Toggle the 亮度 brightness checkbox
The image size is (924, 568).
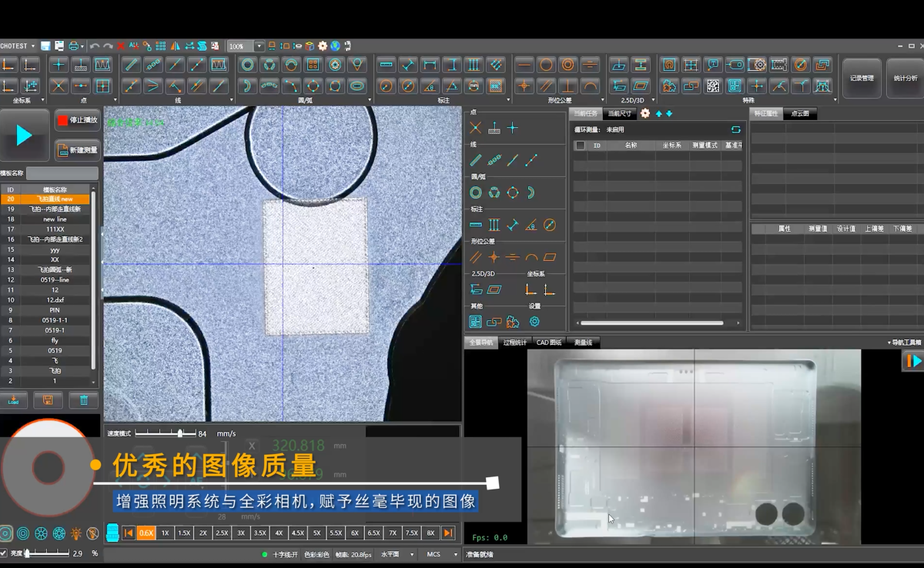5,553
